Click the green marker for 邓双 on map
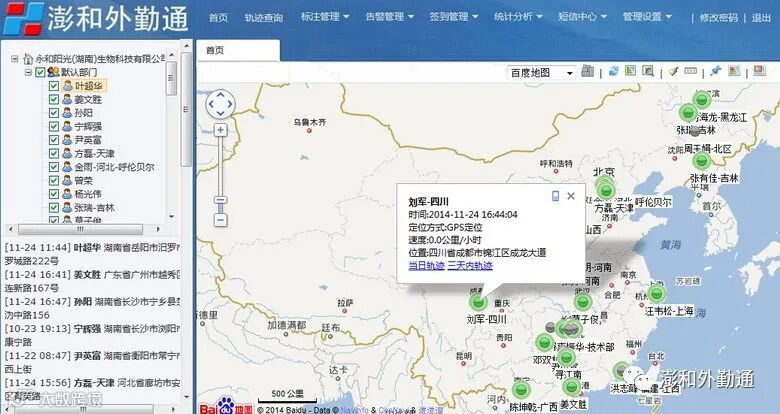This screenshot has height=414, width=780. pos(544,342)
